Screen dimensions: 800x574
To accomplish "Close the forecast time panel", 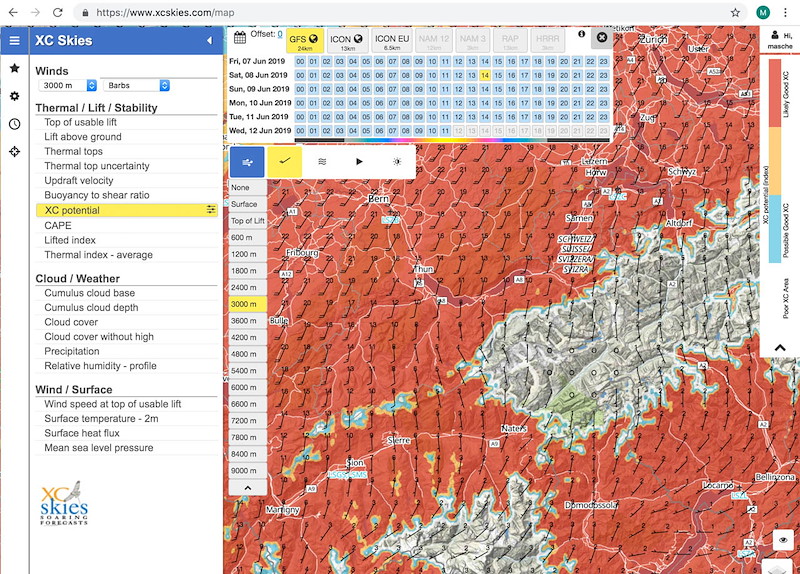I will (602, 37).
